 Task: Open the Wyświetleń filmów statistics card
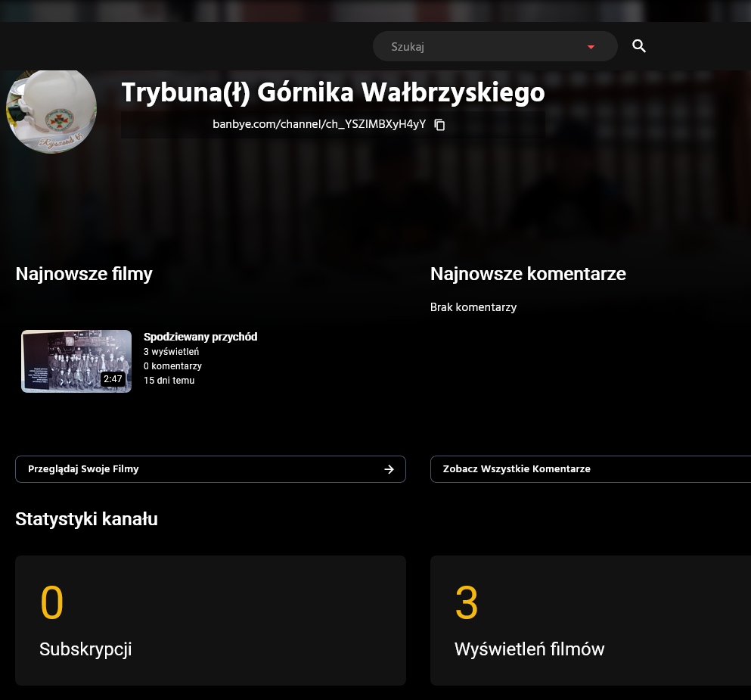point(590,621)
